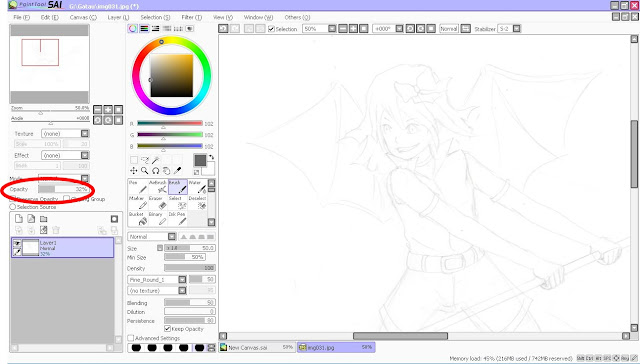The height and width of the screenshot is (364, 640).
Task: Choose the Deselect brush tool
Action: [x=197, y=202]
